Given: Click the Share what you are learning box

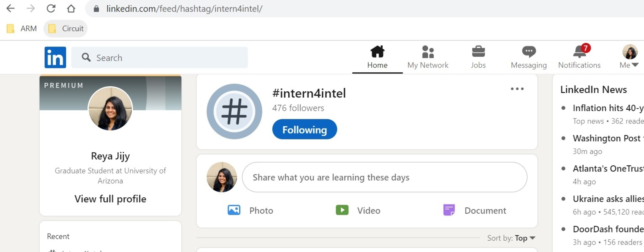Looking at the screenshot, I should pos(384,177).
